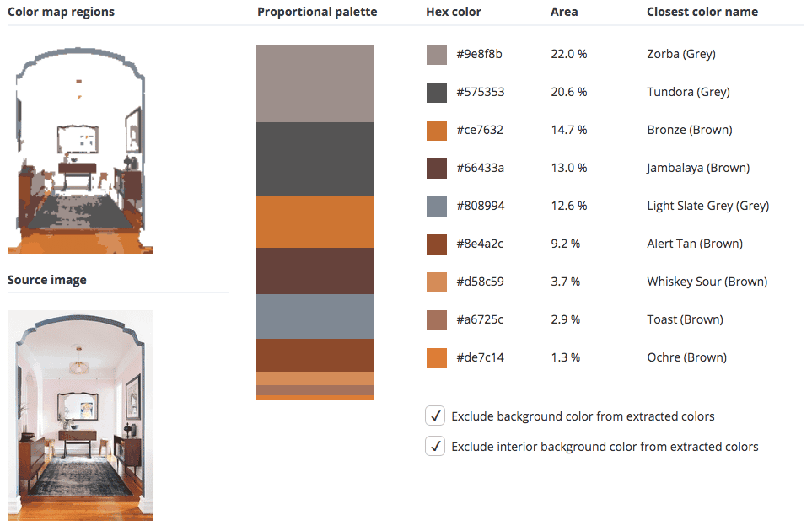This screenshot has width=812, height=531.
Task: Uncheck Exclude background color from extracted colors
Action: click(435, 416)
